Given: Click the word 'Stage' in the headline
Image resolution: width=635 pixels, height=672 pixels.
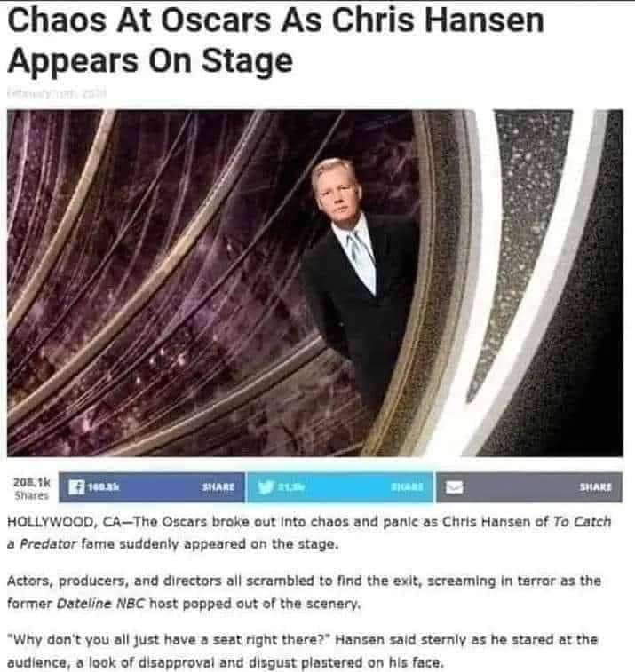Looking at the screenshot, I should coord(247,60).
